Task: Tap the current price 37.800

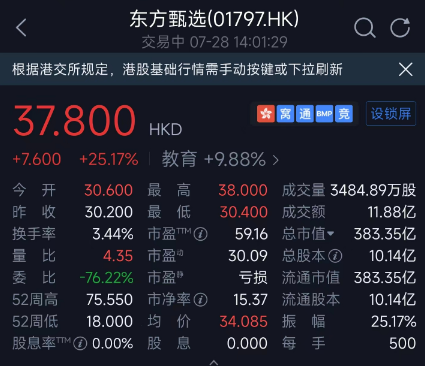Action: (x=74, y=120)
